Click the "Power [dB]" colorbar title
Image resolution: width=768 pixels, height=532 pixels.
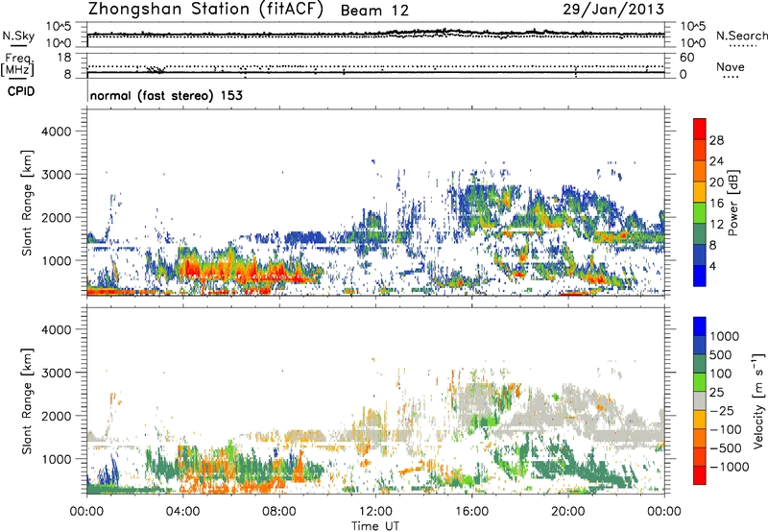pos(732,203)
